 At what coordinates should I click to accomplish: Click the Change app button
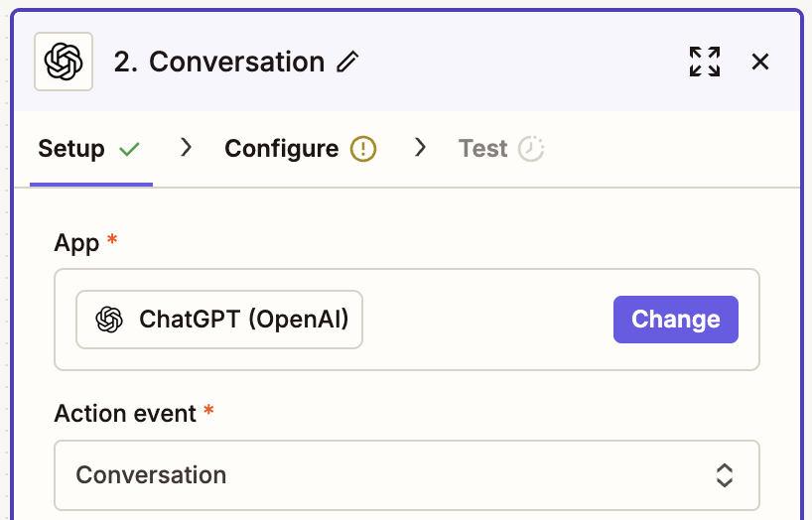(x=676, y=320)
